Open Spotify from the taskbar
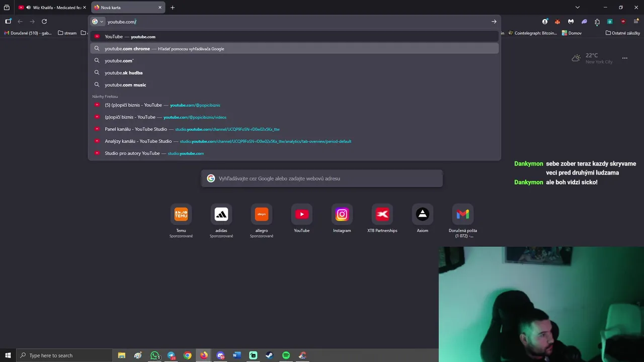This screenshot has height=362, width=644. 286,355
